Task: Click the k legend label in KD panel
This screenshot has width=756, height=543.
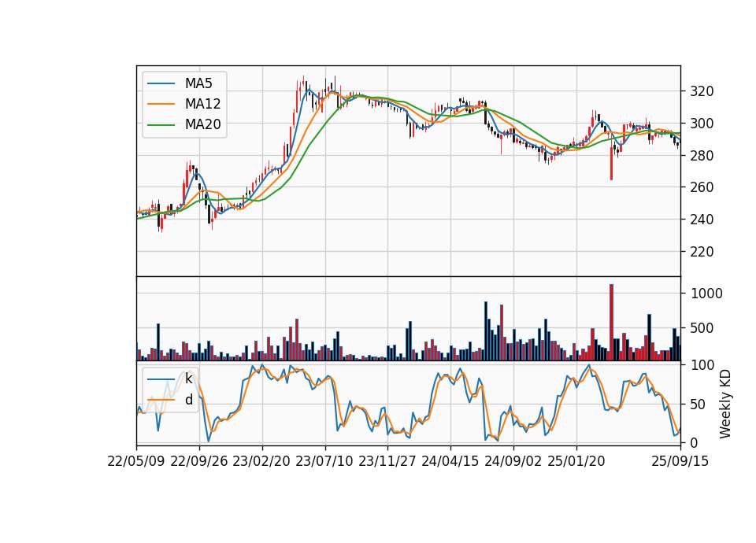Action: click(188, 379)
